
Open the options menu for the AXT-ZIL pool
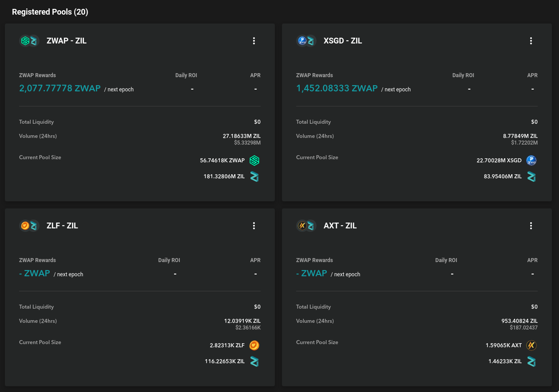tap(531, 225)
